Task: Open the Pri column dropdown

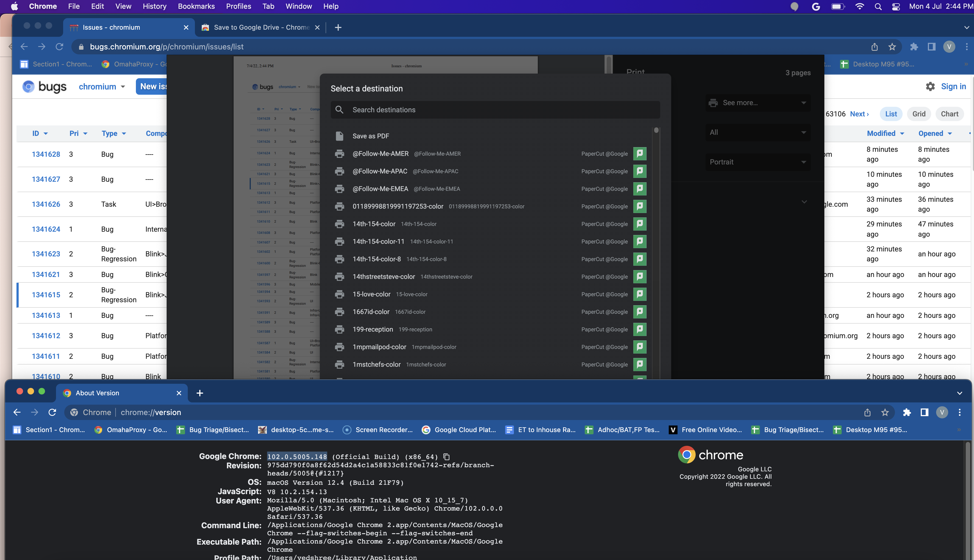Action: (x=79, y=133)
